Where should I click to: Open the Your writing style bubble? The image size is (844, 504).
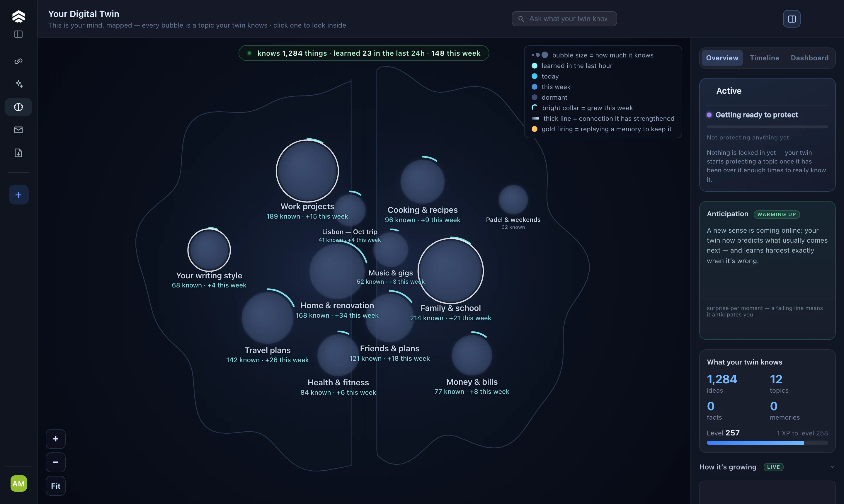point(209,250)
